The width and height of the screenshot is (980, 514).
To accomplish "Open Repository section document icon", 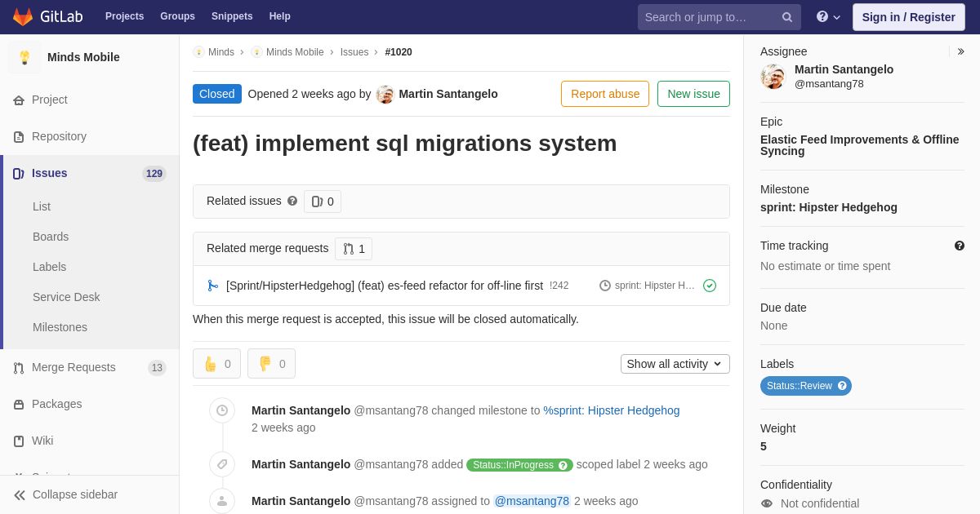I will pos(19,136).
